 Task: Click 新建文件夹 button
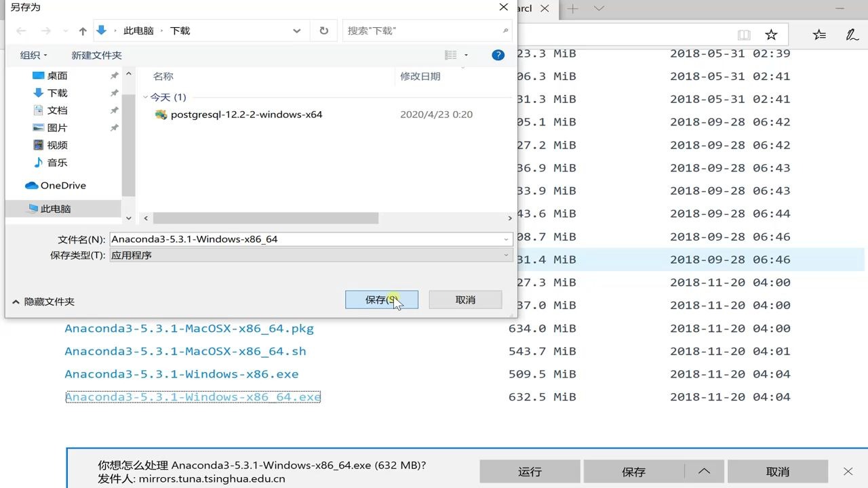coord(96,56)
